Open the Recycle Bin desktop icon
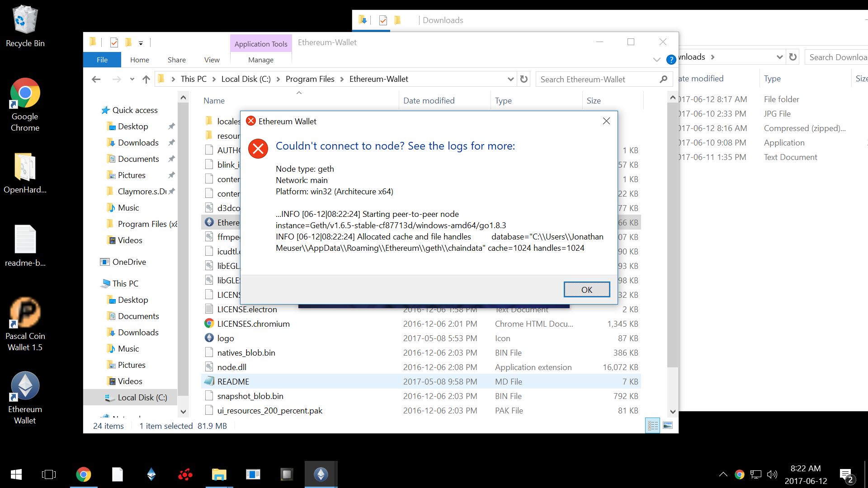This screenshot has height=488, width=868. pyautogui.click(x=25, y=27)
